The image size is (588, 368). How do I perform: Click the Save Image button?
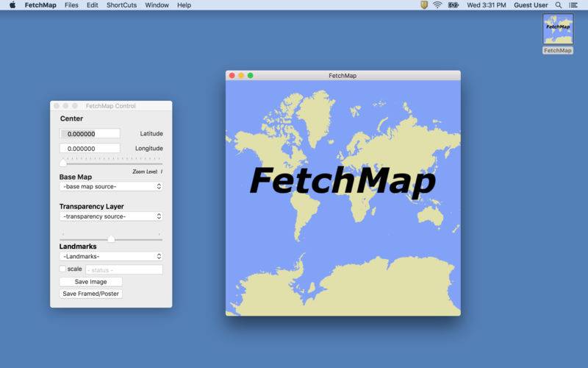point(90,282)
